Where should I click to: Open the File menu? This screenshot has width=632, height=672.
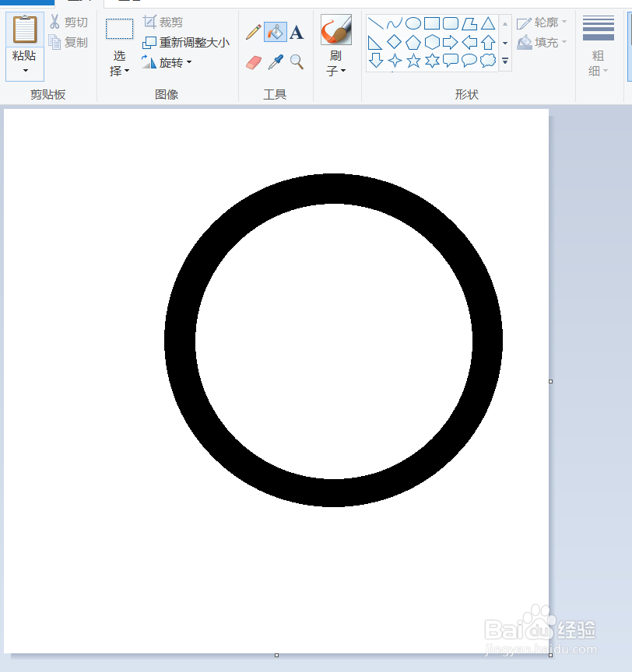(x=28, y=2)
